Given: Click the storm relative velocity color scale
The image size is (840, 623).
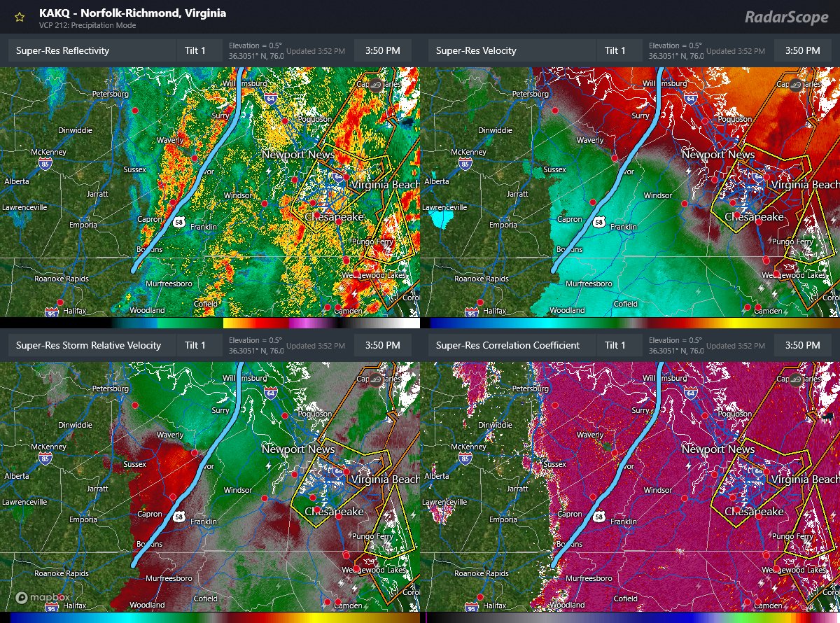Looking at the screenshot, I should click(x=210, y=618).
